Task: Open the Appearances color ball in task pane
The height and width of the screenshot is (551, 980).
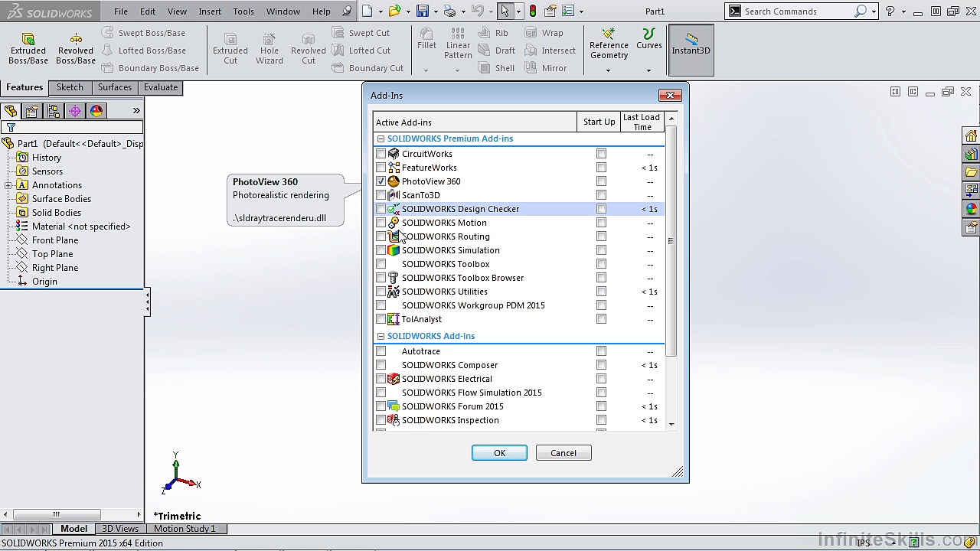Action: click(x=971, y=209)
